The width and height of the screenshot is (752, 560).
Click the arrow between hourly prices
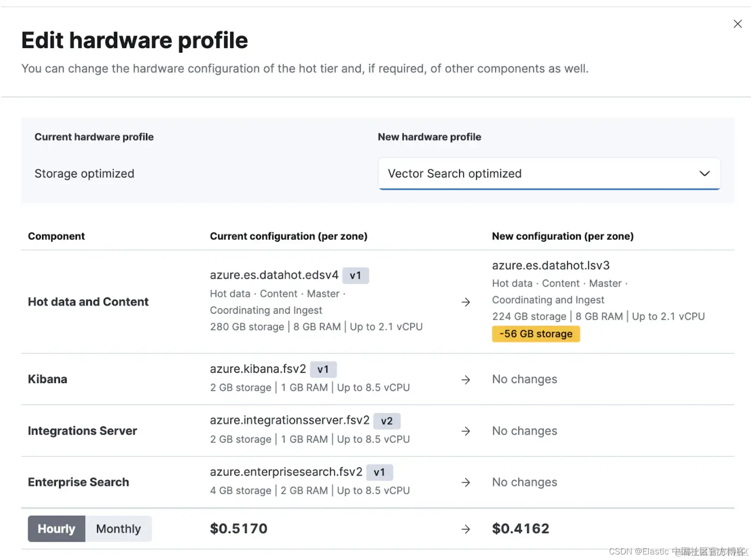pyautogui.click(x=466, y=529)
